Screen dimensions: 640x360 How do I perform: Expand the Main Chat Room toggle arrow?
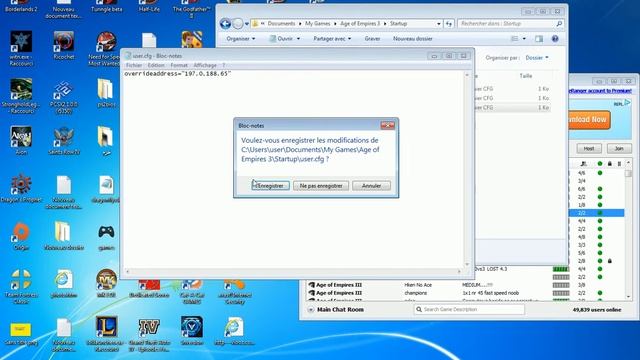311,310
